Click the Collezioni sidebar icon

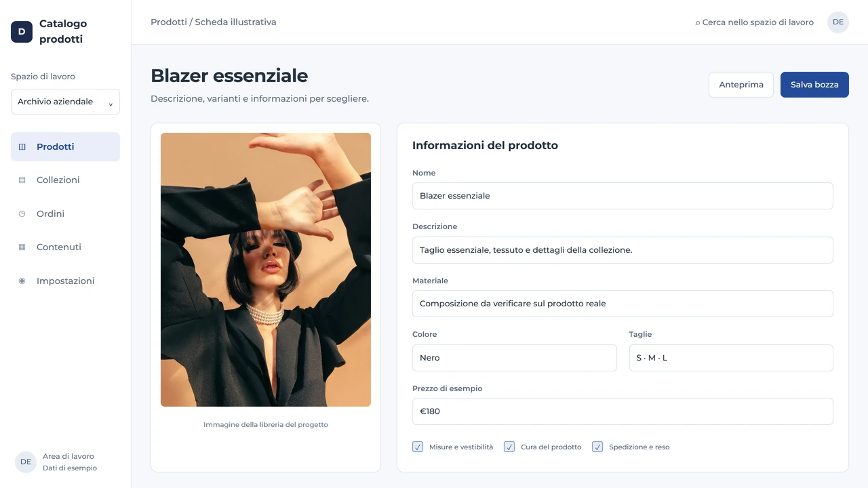tap(22, 180)
